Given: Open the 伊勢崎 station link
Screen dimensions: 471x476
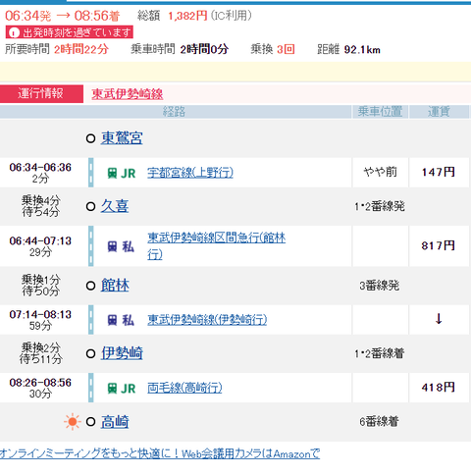Looking at the screenshot, I should (x=122, y=353).
